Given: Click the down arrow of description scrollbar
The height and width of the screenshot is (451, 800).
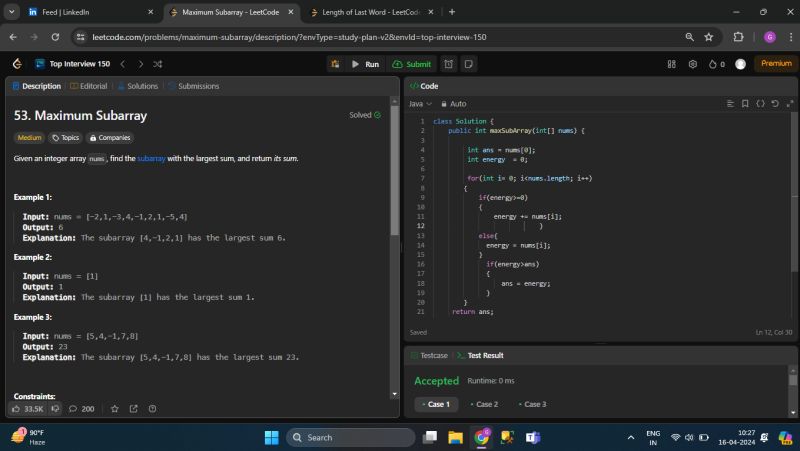Looking at the screenshot, I should click(x=394, y=394).
